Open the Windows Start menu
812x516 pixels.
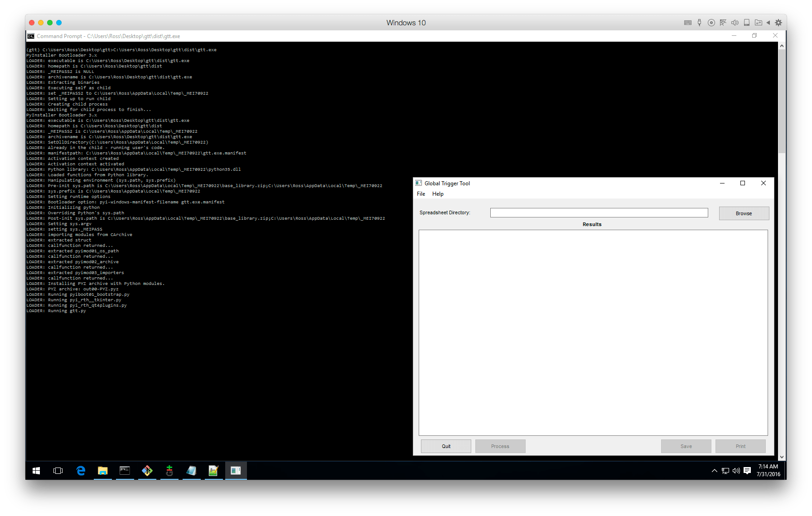tap(36, 471)
